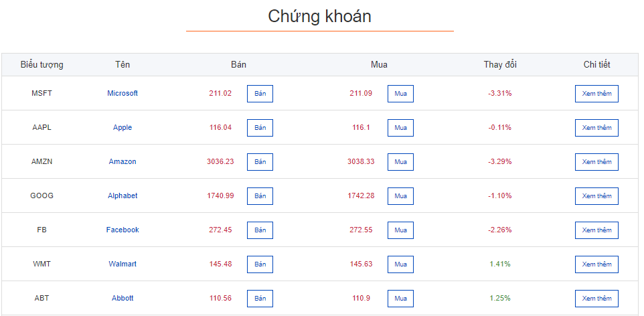Open Xem thêm for Alphabet row
644x316 pixels.
(x=596, y=196)
